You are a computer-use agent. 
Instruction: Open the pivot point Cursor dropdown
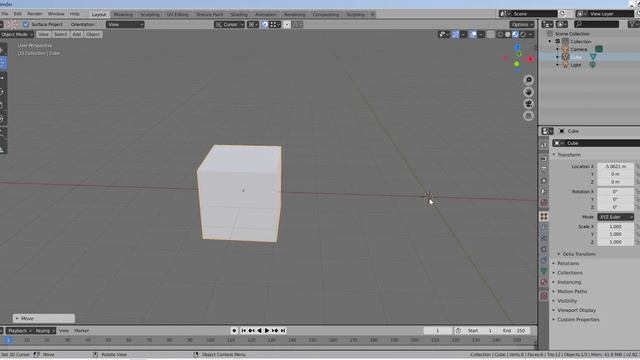coord(229,24)
